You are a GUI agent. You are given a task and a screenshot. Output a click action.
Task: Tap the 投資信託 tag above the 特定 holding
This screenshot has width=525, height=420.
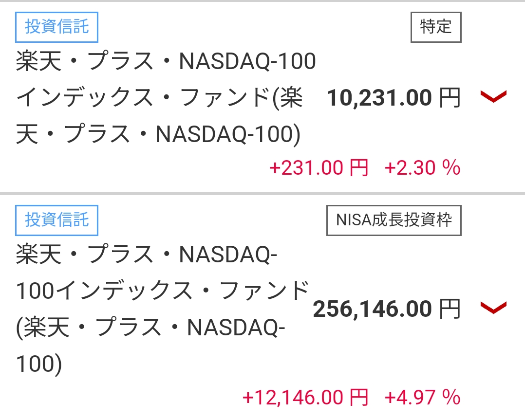point(57,27)
